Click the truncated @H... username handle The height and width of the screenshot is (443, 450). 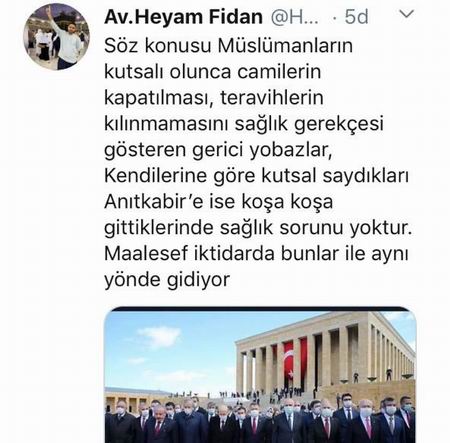pos(294,17)
